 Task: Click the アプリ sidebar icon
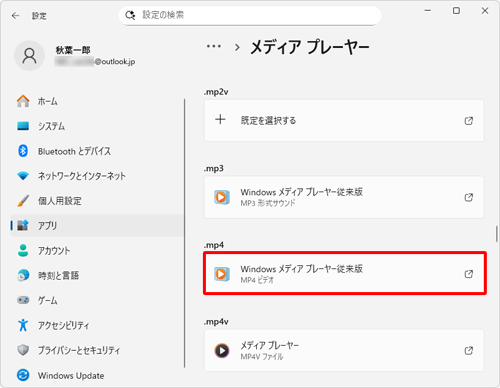point(23,226)
